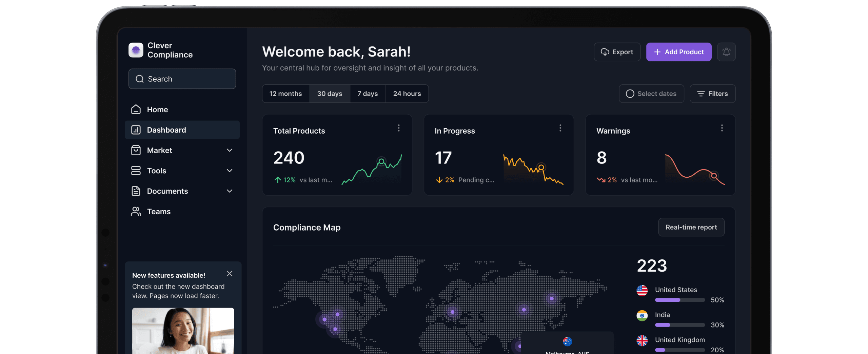Click the sidebar Search field
This screenshot has height=354, width=868.
[182, 79]
